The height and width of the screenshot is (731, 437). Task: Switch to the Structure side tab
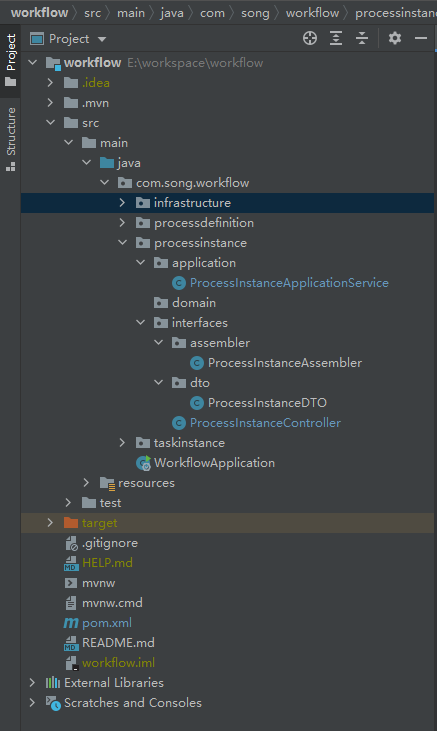coord(10,139)
